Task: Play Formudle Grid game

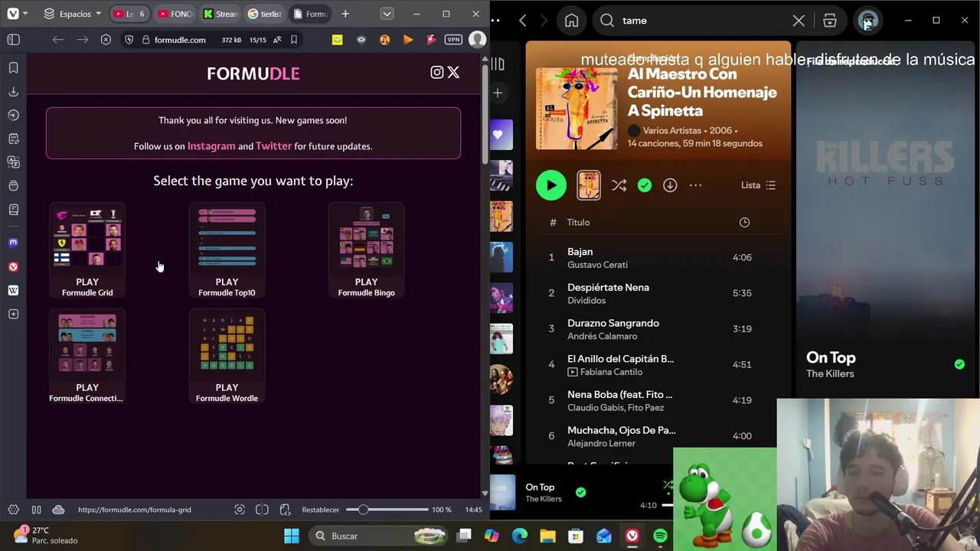Action: click(87, 250)
